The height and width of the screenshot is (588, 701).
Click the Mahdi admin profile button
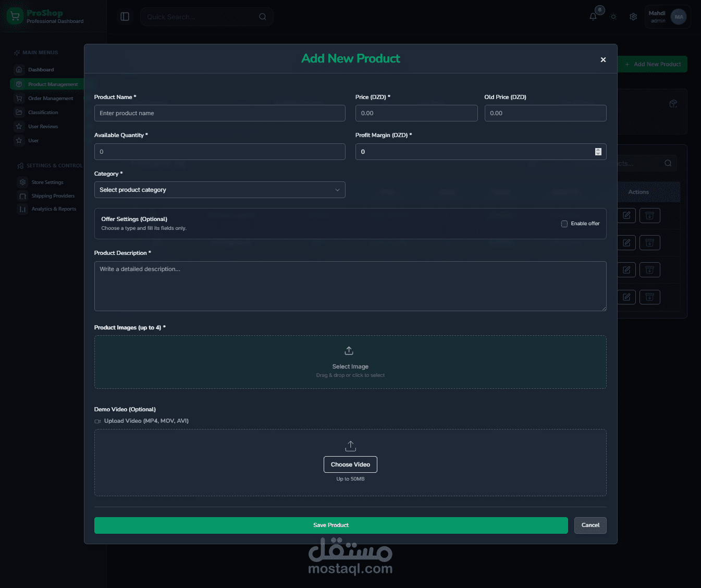pos(668,17)
